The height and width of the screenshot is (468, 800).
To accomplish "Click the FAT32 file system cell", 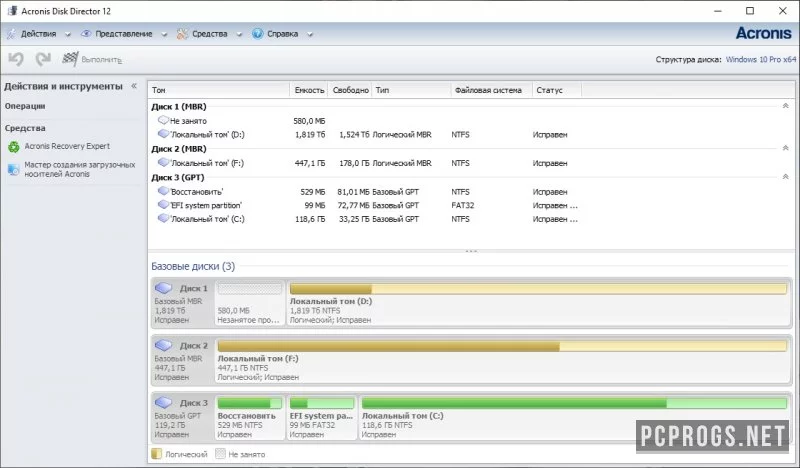I will [x=463, y=205].
